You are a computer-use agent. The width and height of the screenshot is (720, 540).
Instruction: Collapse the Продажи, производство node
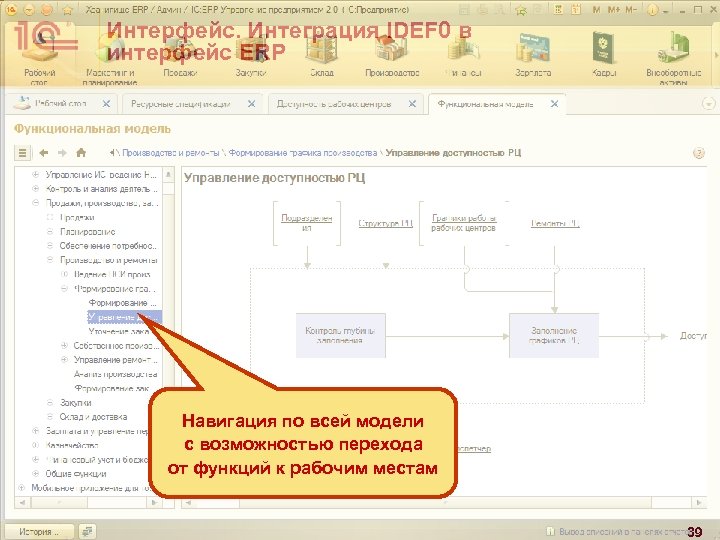[35, 203]
